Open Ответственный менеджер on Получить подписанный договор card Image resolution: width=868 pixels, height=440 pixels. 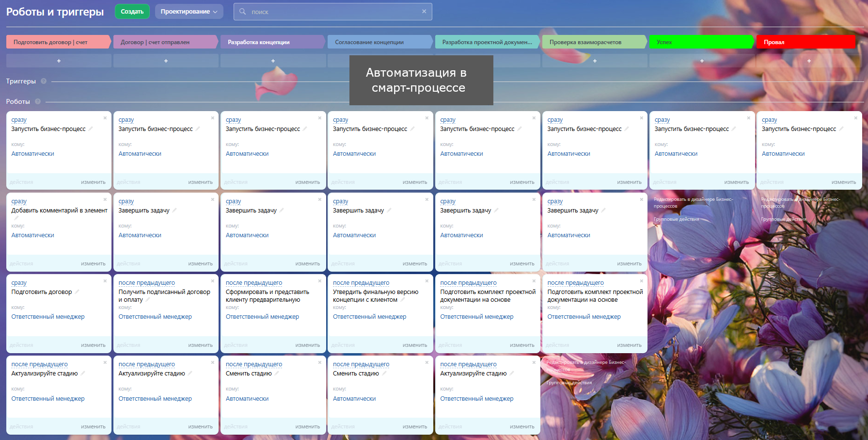[x=155, y=317]
